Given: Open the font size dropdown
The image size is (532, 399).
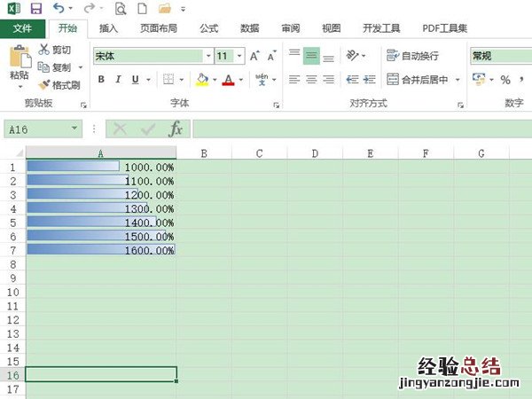Looking at the screenshot, I should click(239, 56).
